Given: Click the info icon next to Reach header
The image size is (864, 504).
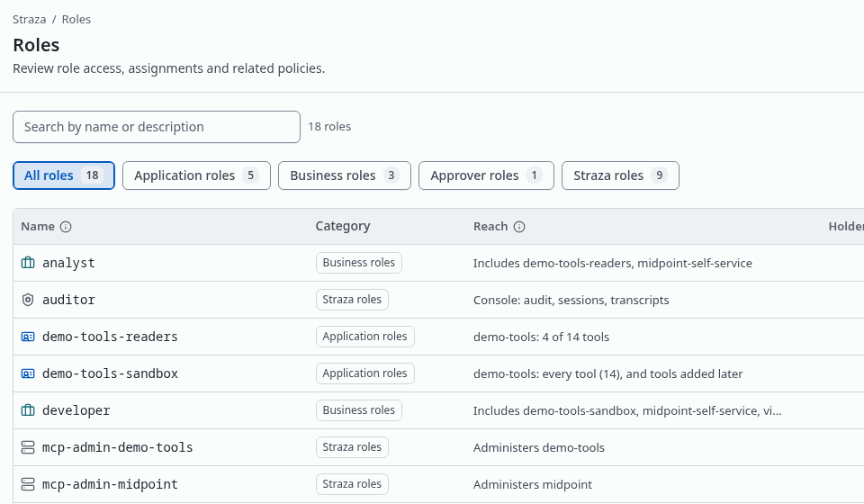Looking at the screenshot, I should pyautogui.click(x=519, y=227).
